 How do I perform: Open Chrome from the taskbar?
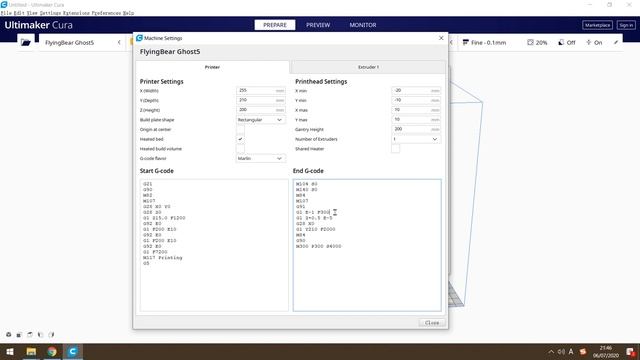(x=52, y=351)
